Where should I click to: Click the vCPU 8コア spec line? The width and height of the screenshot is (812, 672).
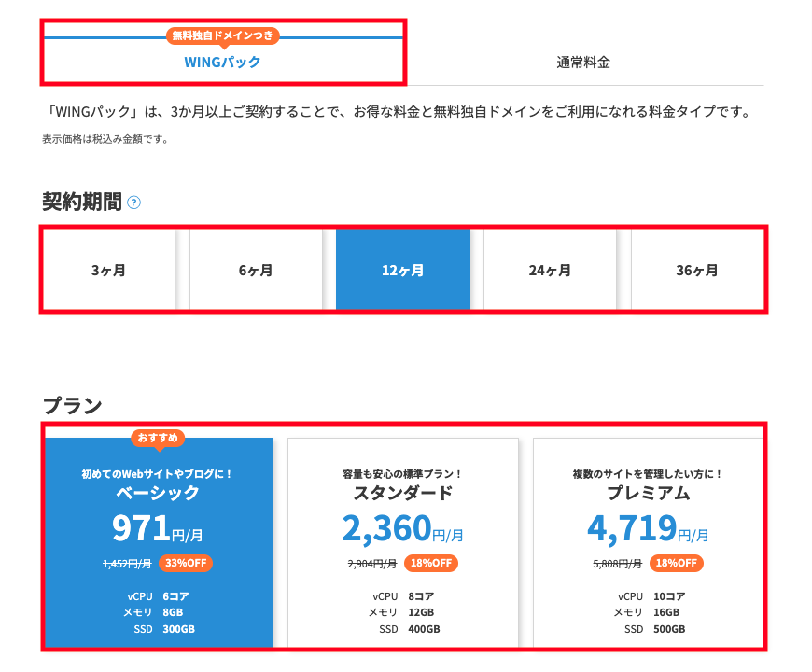tap(403, 596)
